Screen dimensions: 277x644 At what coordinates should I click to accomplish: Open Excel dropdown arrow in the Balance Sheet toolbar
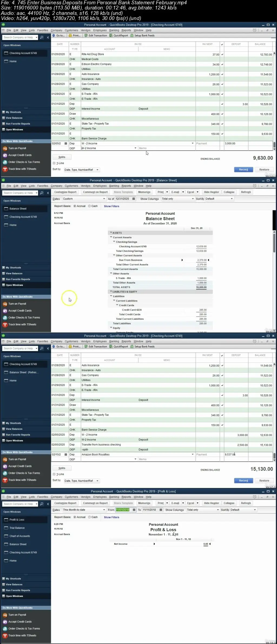coord(197,192)
